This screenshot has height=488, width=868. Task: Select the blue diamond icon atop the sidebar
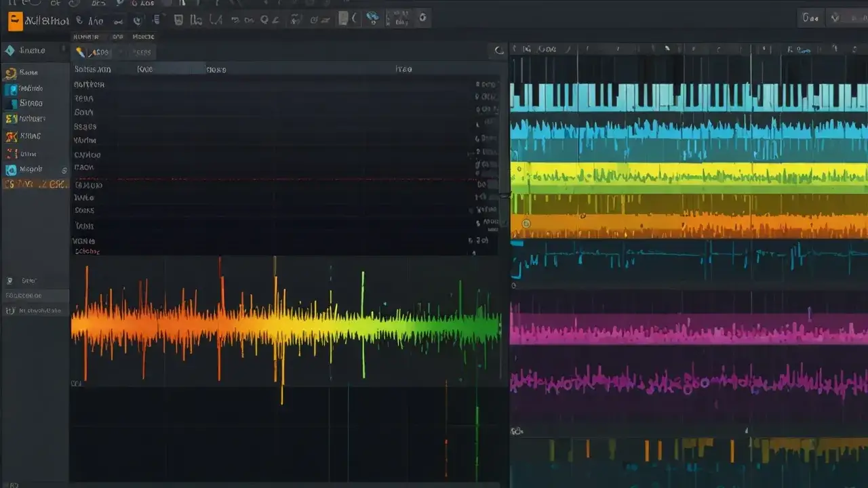pyautogui.click(x=8, y=49)
